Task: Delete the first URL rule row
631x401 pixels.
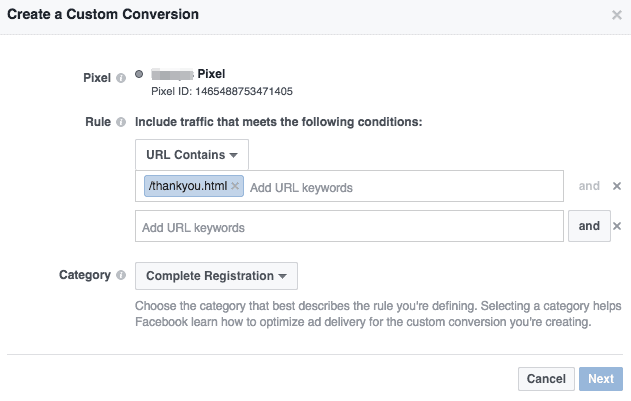Action: 617,186
